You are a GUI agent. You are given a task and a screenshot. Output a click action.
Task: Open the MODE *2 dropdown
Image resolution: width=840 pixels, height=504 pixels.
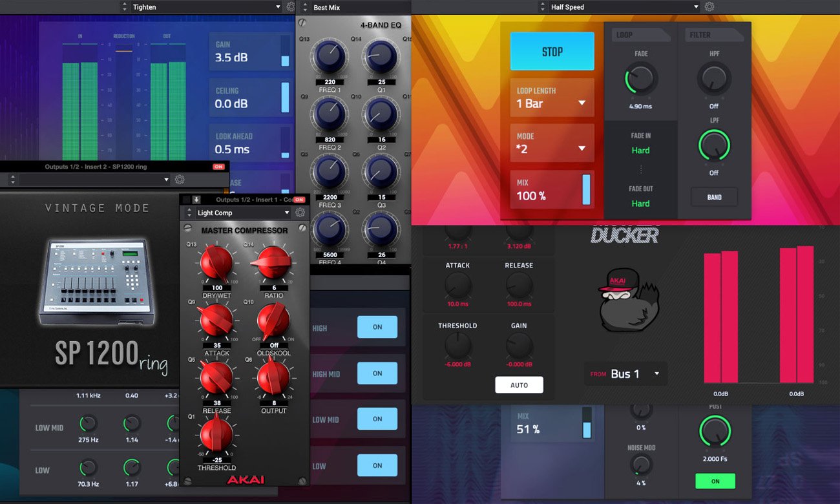(552, 143)
